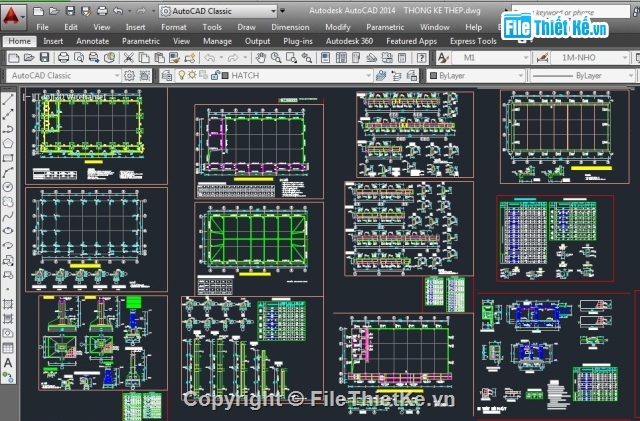Viewport: 640px width, 421px height.
Task: Click the Cut scissors icon
Action: 129,58
